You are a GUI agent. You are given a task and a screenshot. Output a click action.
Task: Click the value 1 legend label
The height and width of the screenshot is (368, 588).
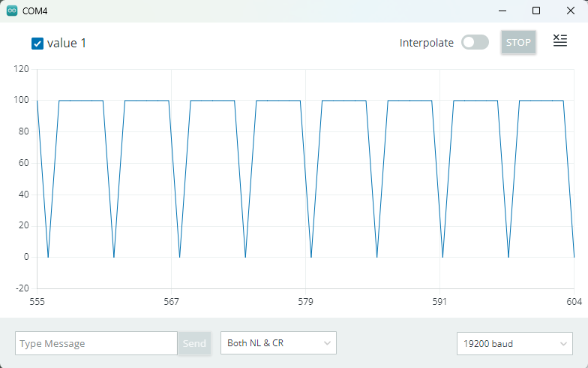pyautogui.click(x=67, y=44)
